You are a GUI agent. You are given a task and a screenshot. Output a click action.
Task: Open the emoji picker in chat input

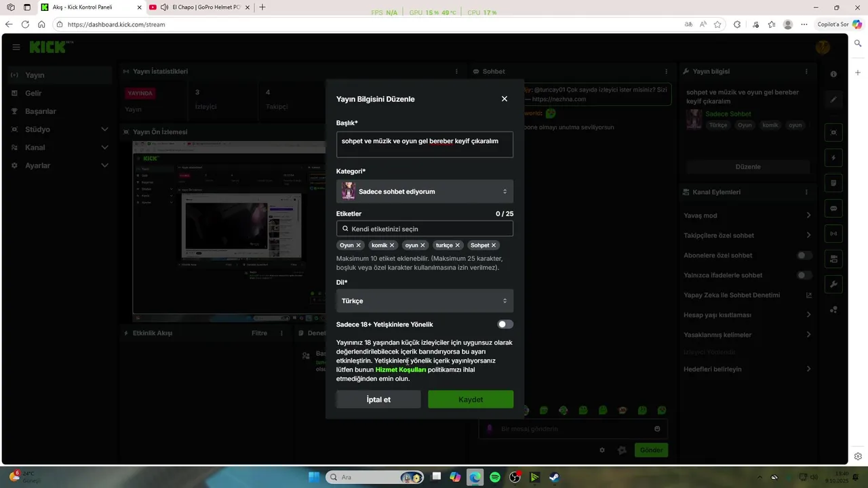657,428
